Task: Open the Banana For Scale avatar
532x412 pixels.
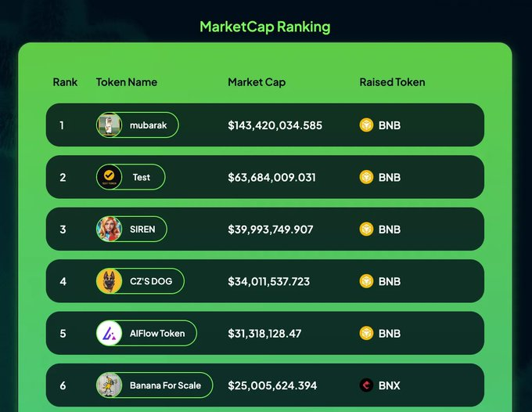Action: coord(109,385)
